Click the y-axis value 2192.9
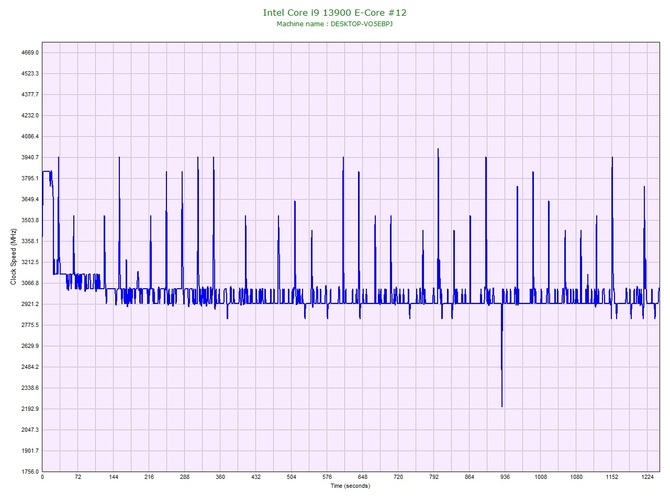Image resolution: width=670 pixels, height=503 pixels. coord(30,409)
